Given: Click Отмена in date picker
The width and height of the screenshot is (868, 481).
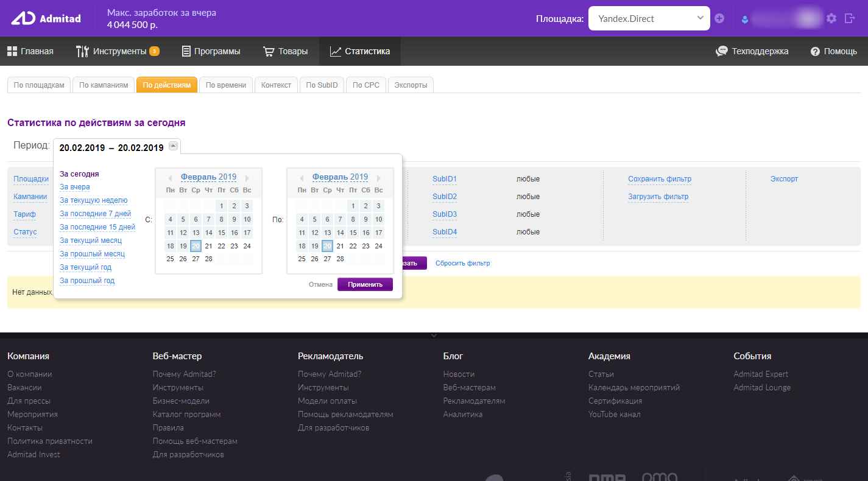Looking at the screenshot, I should coord(320,284).
